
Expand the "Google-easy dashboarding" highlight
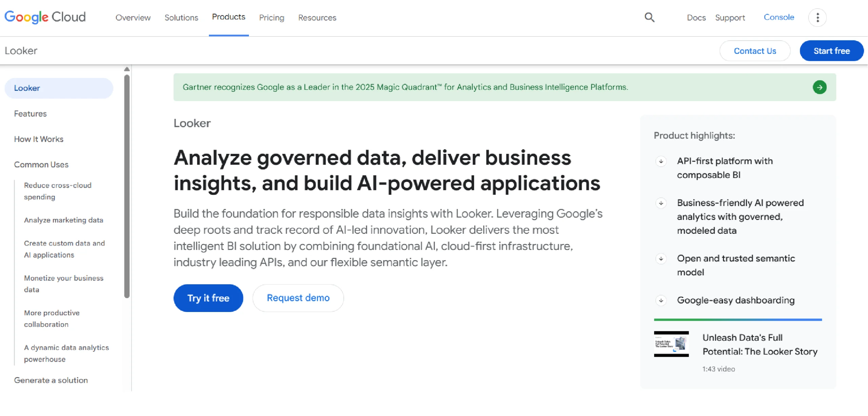[x=660, y=300]
